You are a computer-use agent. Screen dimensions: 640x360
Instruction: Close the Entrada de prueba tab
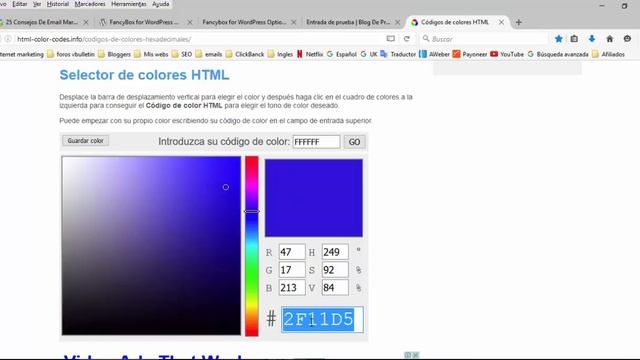397,22
